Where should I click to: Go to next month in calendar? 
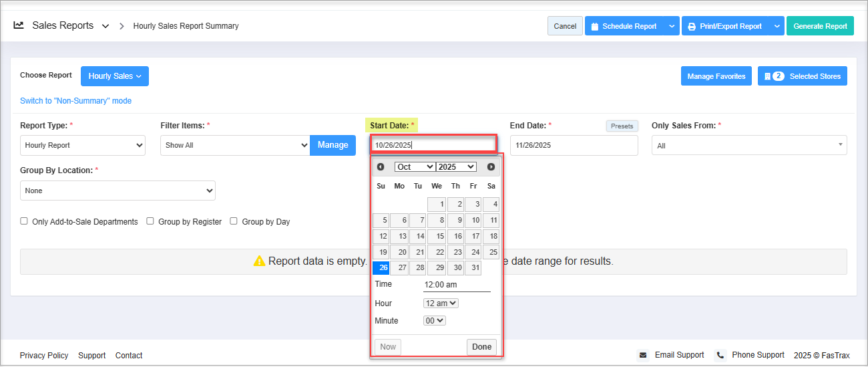point(491,167)
